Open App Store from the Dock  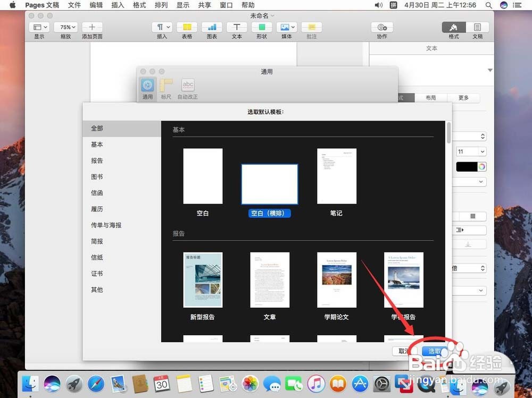pos(360,384)
